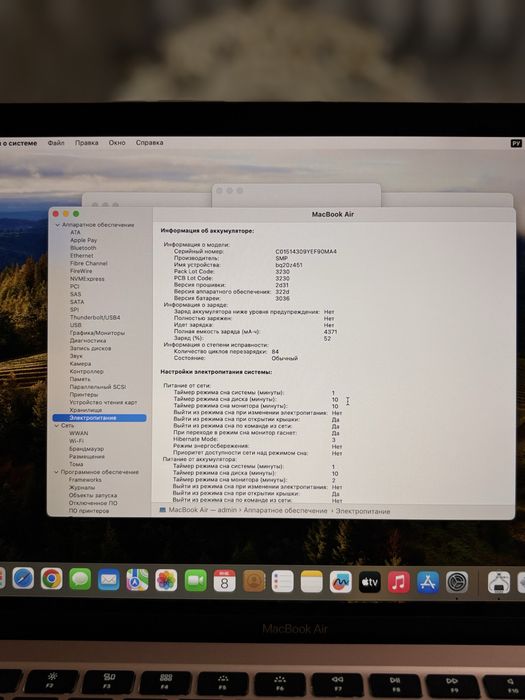Open the Файл menu
Viewport: 525px width, 700px height.
pos(56,143)
